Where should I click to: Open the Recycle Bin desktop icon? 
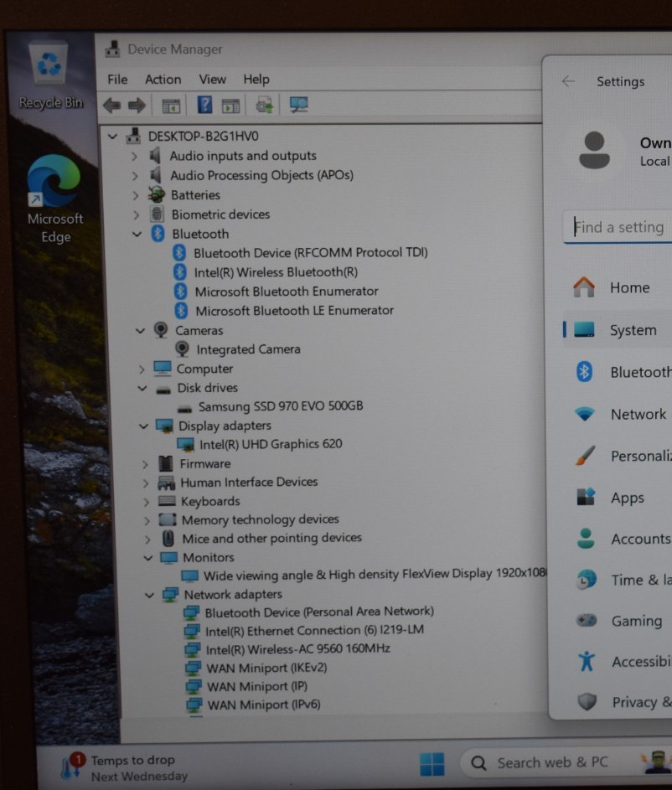click(x=50, y=76)
